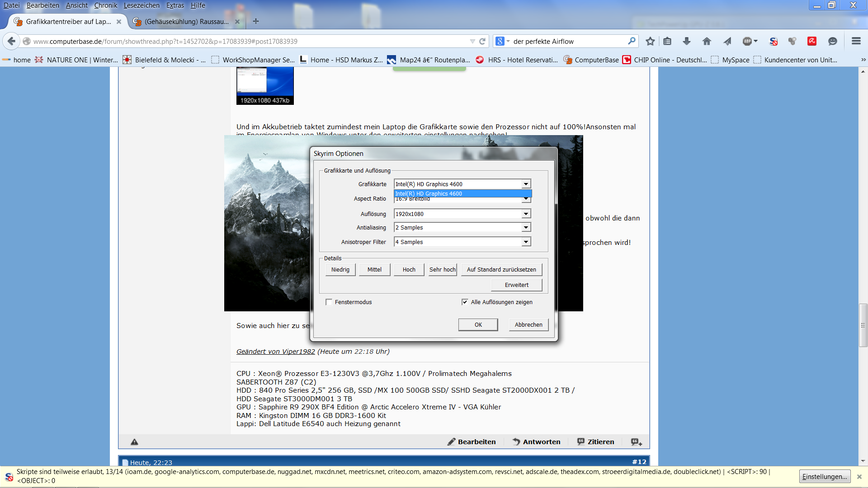The width and height of the screenshot is (868, 488).
Task: Open the Antialiasing dropdown
Action: (526, 228)
